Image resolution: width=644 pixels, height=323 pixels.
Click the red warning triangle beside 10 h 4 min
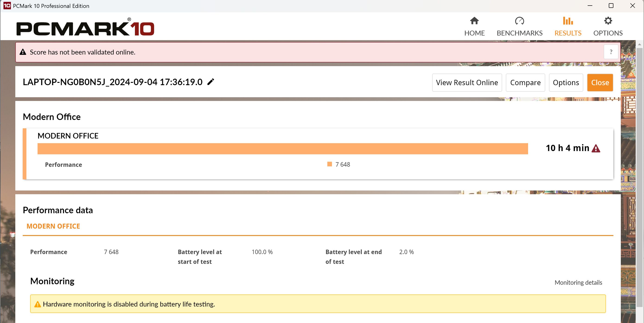click(596, 148)
